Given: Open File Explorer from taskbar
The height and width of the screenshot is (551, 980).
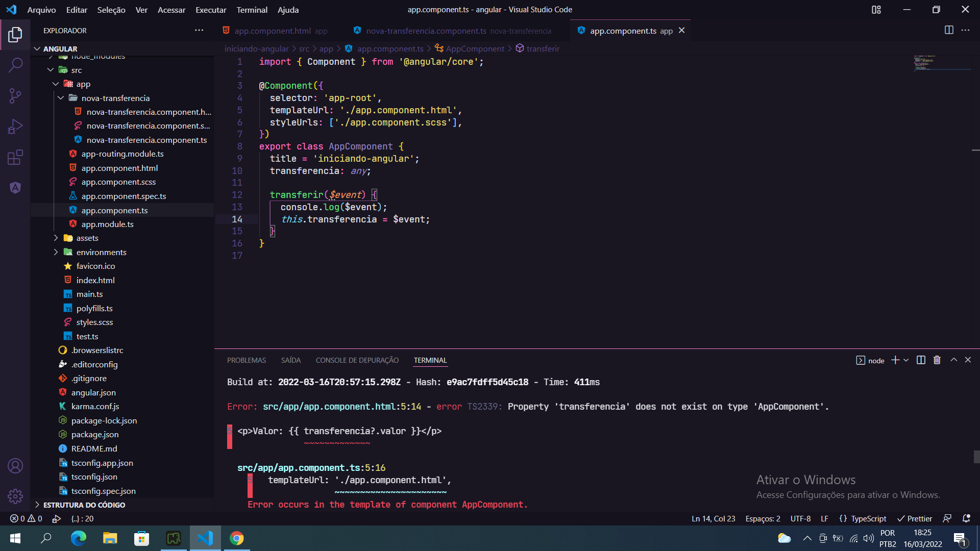Looking at the screenshot, I should pyautogui.click(x=110, y=538).
